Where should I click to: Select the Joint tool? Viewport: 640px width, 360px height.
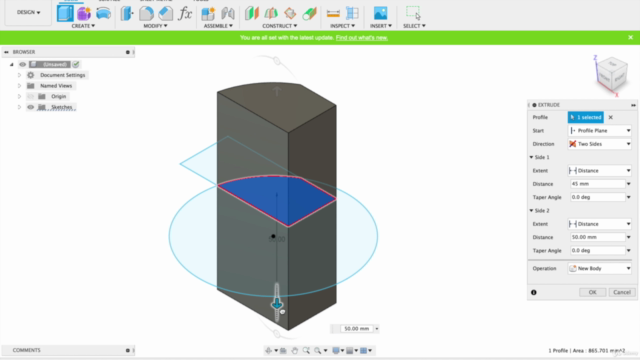point(228,13)
